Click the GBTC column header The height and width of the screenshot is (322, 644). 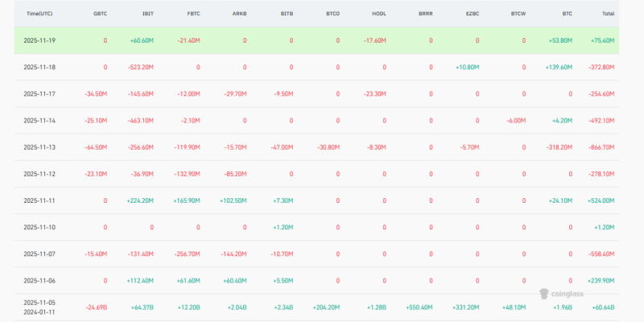(x=100, y=14)
